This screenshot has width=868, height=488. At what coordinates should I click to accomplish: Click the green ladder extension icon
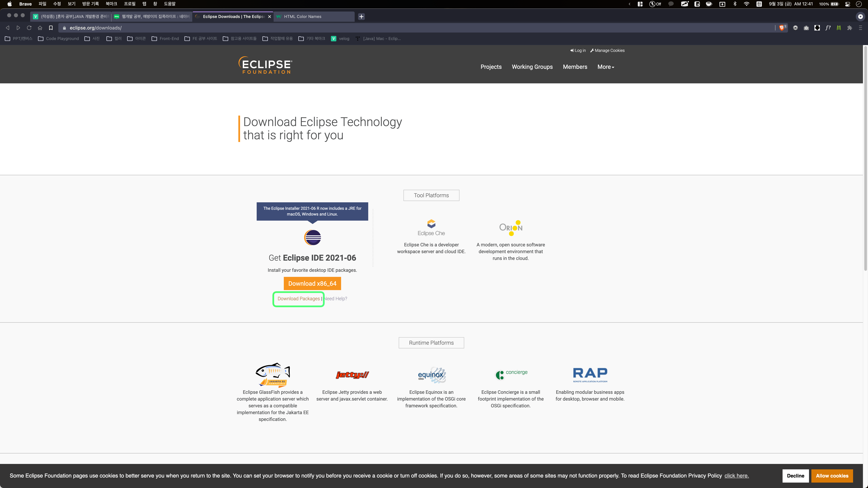(839, 28)
